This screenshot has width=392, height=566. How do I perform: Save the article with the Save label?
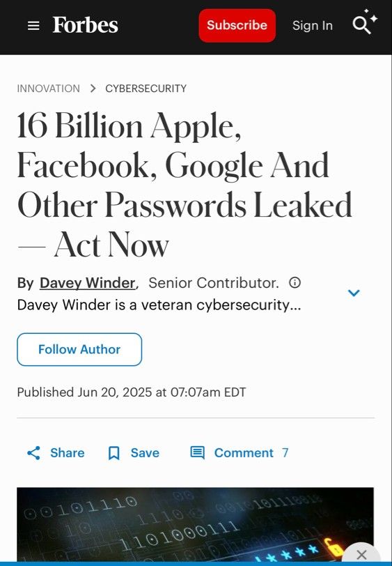145,452
